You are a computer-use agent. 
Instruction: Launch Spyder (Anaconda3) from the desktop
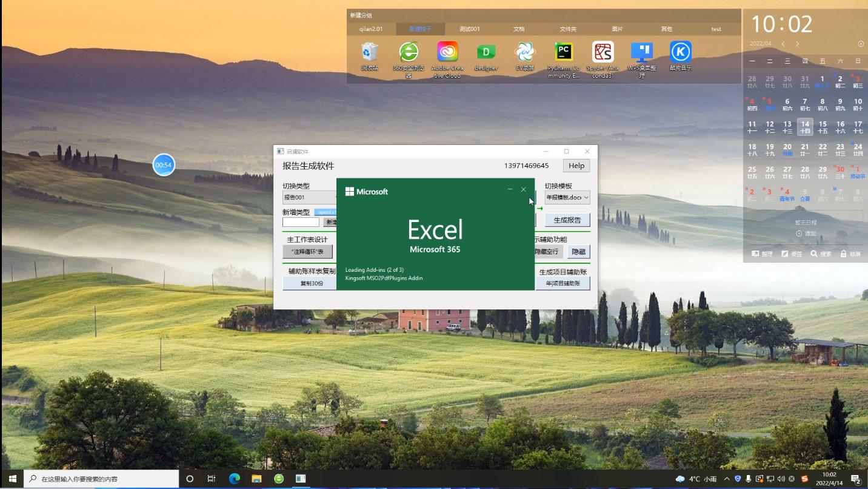coord(603,53)
